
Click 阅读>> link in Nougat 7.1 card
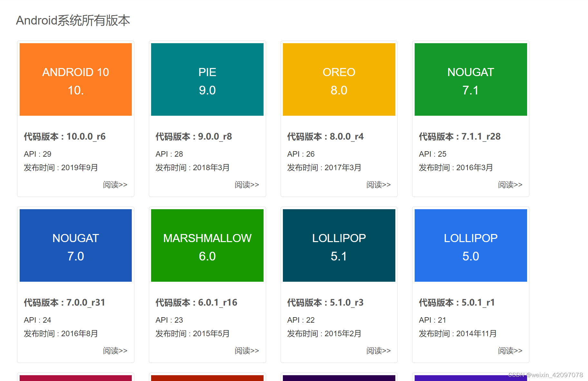(510, 185)
